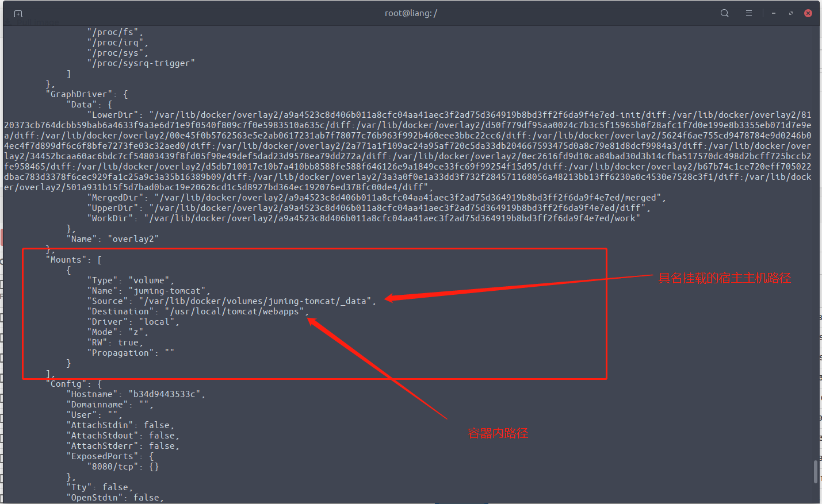The image size is (822, 504).
Task: Click the "/proc/sysrq-trigger" line
Action: [141, 63]
